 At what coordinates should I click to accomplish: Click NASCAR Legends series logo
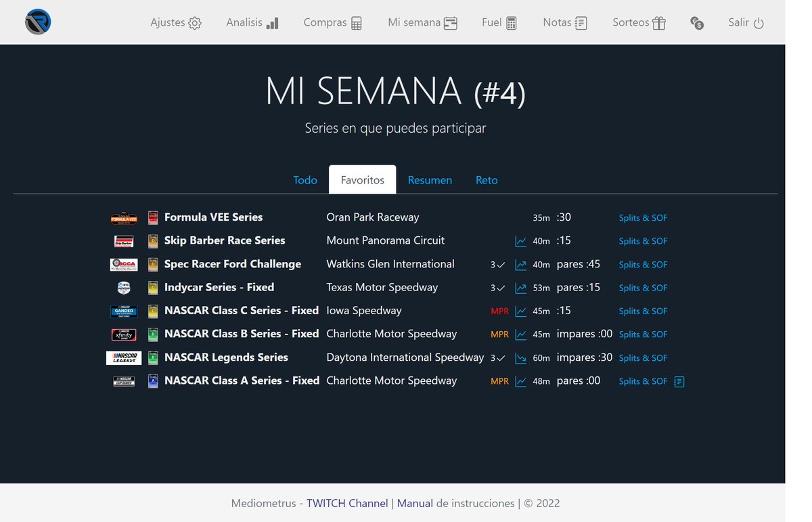pos(123,358)
